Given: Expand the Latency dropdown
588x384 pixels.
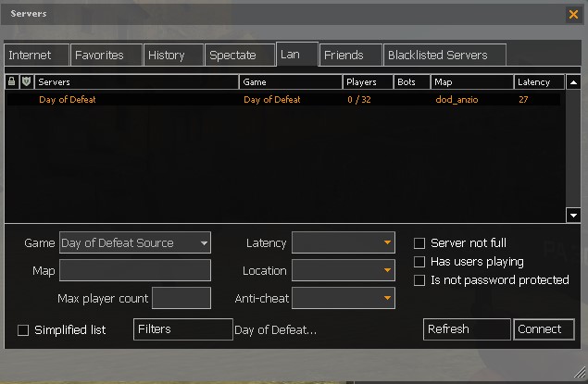Looking at the screenshot, I should click(x=344, y=243).
